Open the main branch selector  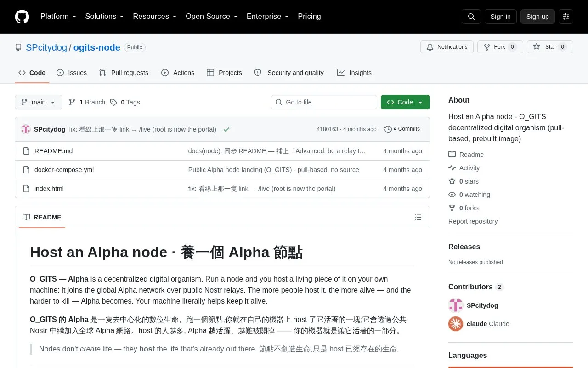tap(39, 102)
